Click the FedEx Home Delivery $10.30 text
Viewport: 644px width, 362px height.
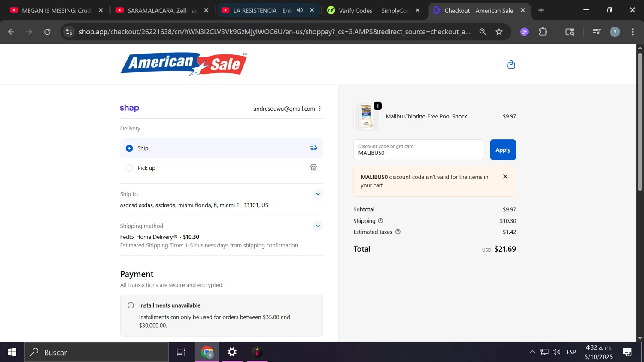(159, 237)
